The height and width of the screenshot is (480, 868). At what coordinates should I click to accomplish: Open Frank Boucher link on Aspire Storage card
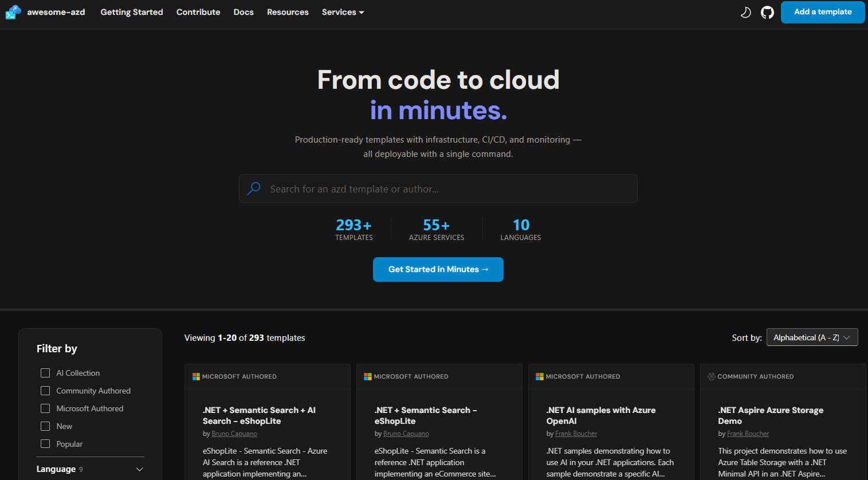[x=748, y=434]
